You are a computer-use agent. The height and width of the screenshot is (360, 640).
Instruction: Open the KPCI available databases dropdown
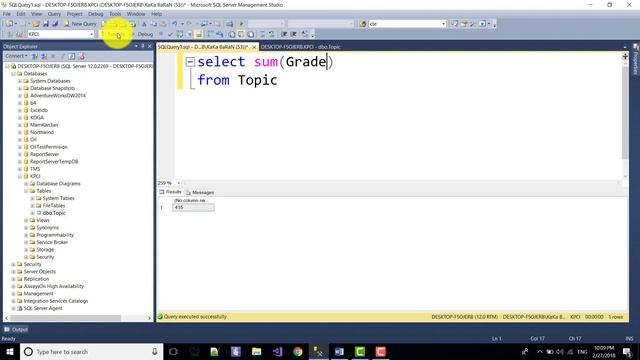pos(91,34)
